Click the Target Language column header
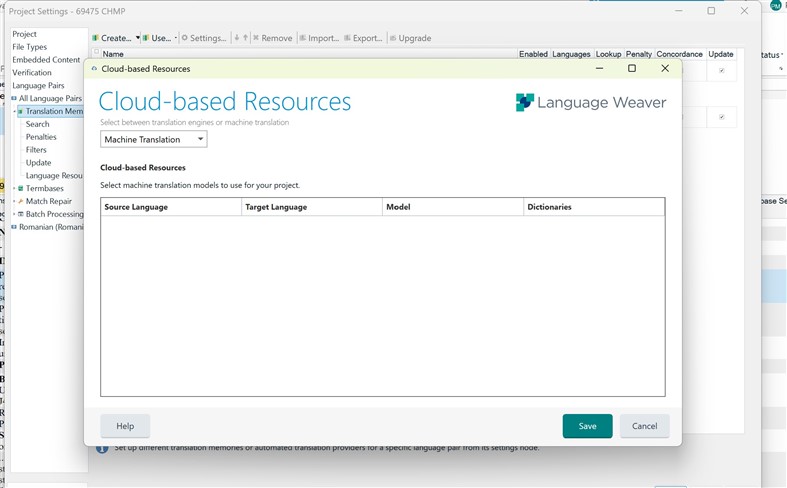Image resolution: width=787 pixels, height=488 pixels. tap(312, 207)
